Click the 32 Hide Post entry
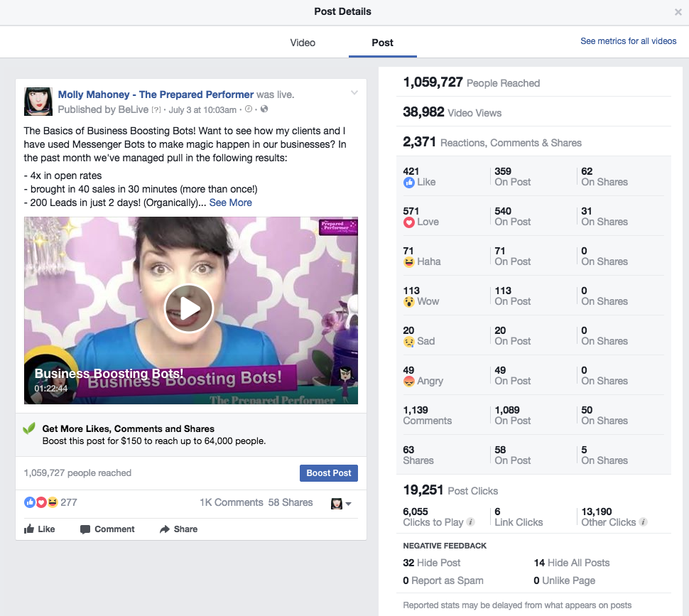The width and height of the screenshot is (689, 616). 431,563
